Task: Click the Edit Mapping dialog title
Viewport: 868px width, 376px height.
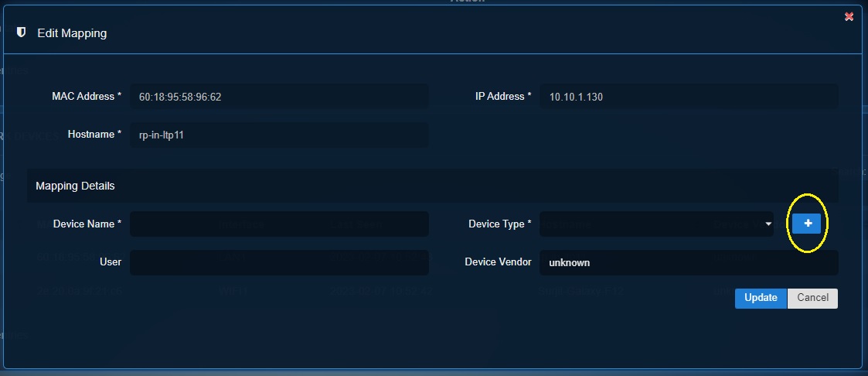Action: click(72, 33)
